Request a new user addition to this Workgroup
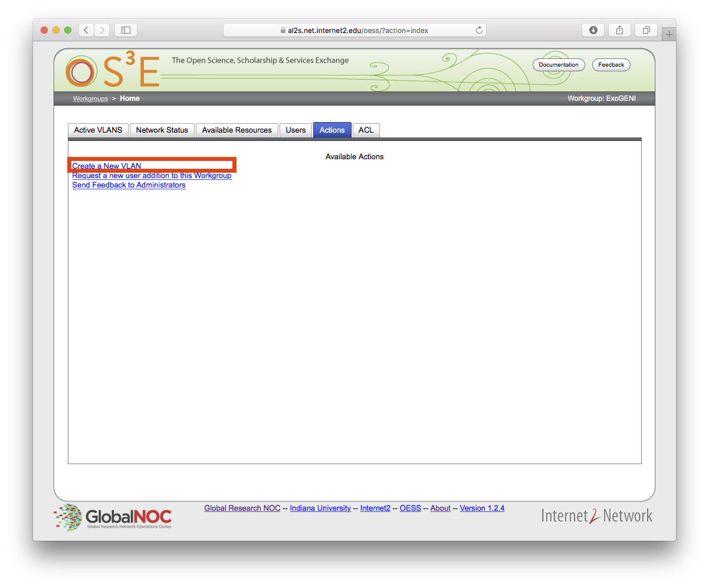The width and height of the screenshot is (709, 588). (152, 176)
